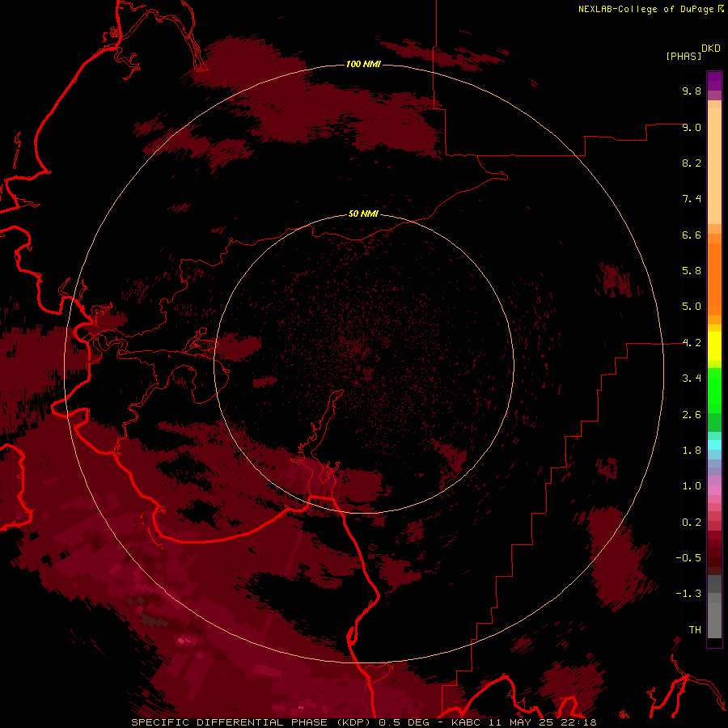Click the NEXLAB-College of DuPage label
This screenshot has height=728, width=728.
coord(645,9)
